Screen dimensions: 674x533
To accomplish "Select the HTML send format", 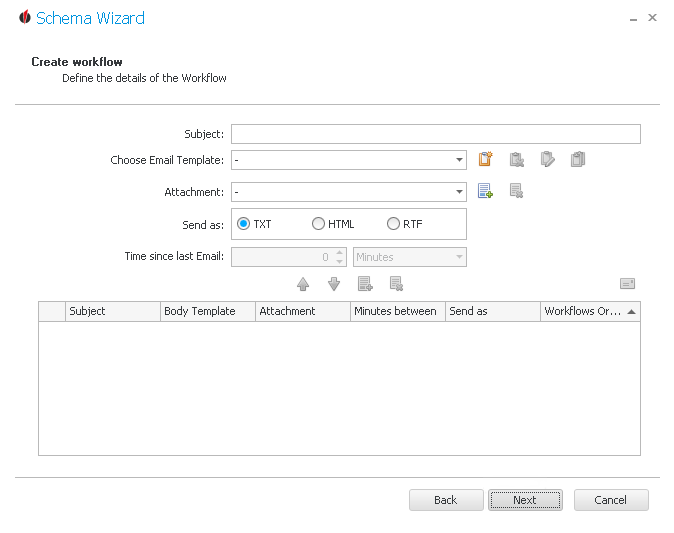I will (333, 224).
